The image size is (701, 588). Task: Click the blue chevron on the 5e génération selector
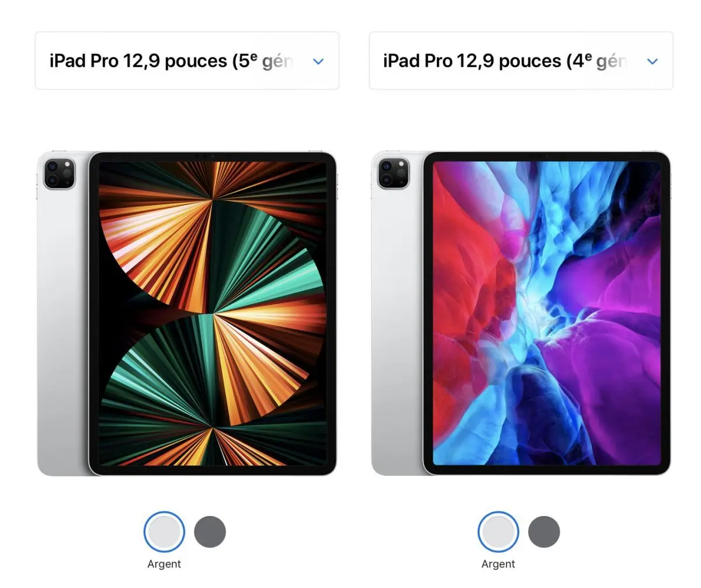[x=318, y=61]
